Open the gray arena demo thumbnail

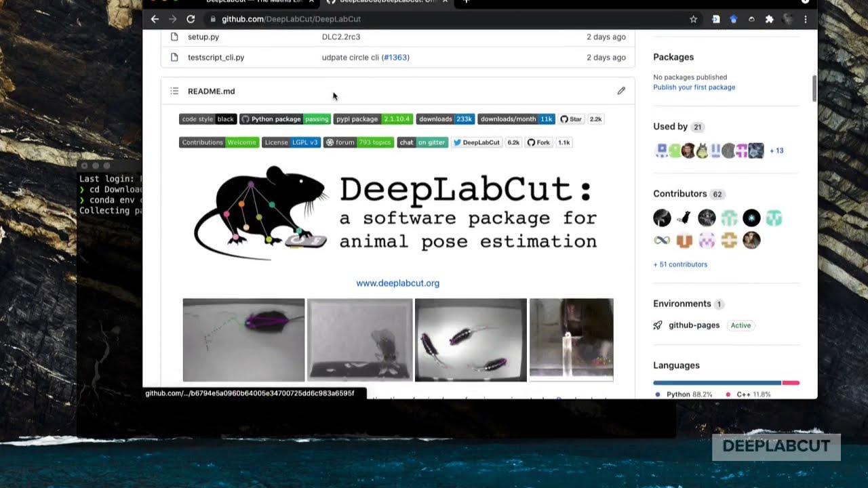pyautogui.click(x=359, y=340)
